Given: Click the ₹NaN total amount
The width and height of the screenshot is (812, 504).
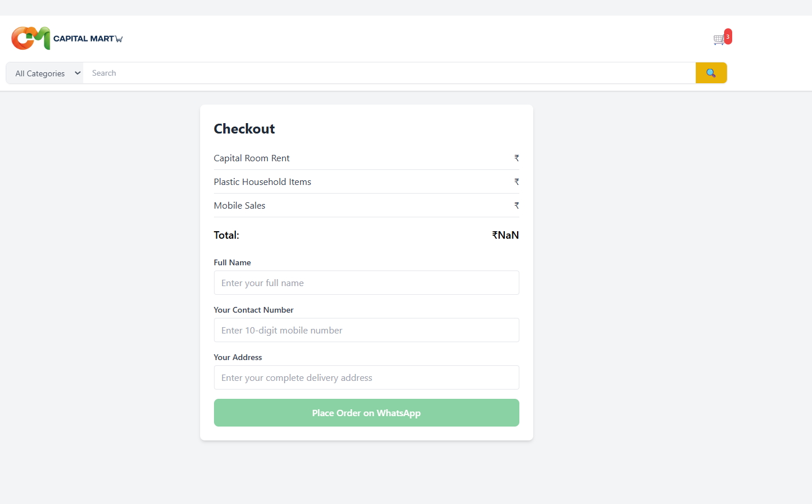Looking at the screenshot, I should coord(505,235).
